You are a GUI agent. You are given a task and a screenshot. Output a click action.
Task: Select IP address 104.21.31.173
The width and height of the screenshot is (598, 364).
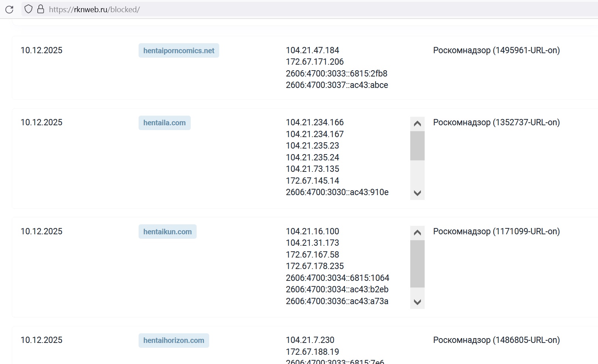[312, 243]
